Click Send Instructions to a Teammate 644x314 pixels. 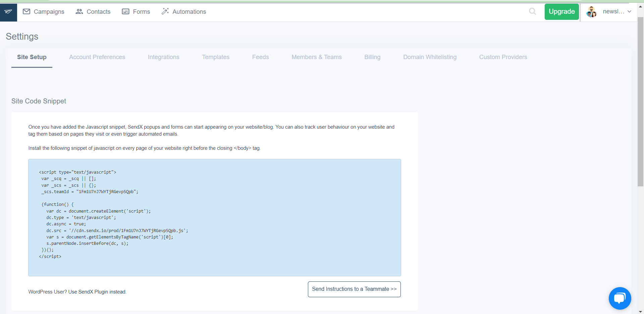coord(354,289)
